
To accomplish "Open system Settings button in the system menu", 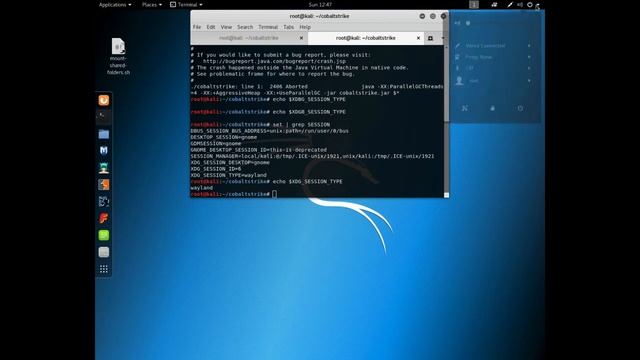I will [x=464, y=109].
